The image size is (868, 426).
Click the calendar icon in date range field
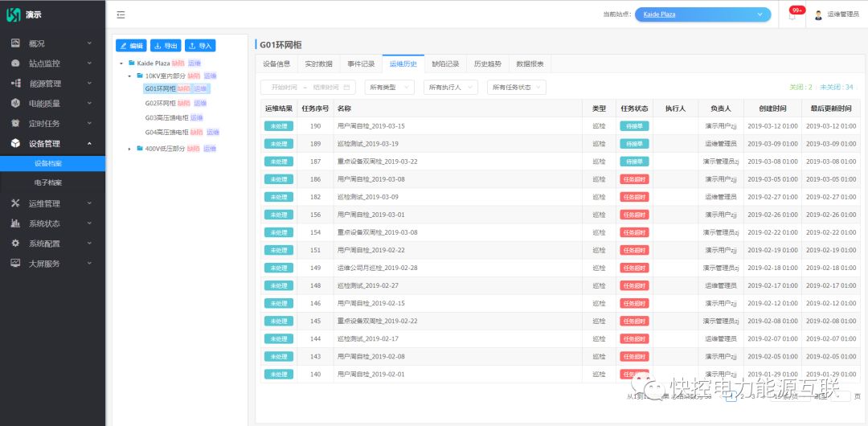point(346,87)
